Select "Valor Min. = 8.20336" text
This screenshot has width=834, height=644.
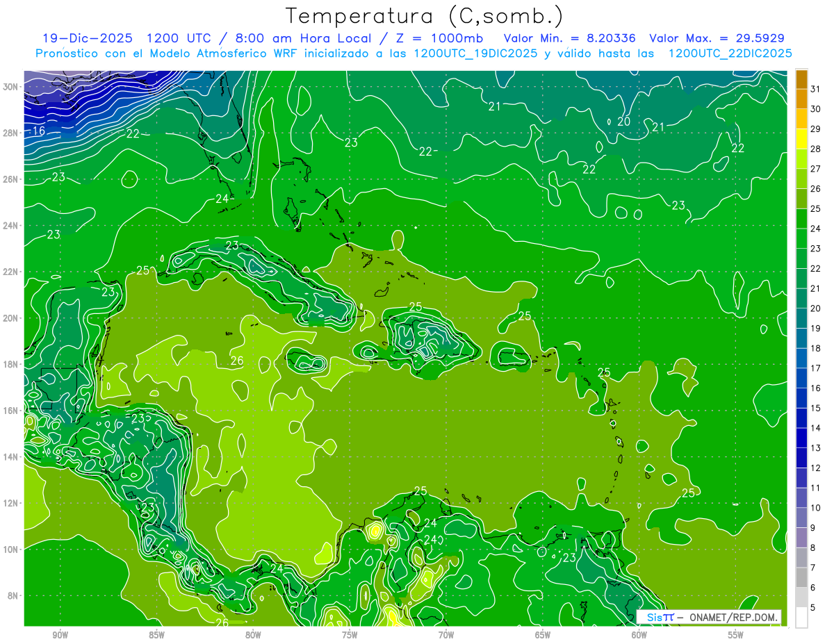pos(571,38)
